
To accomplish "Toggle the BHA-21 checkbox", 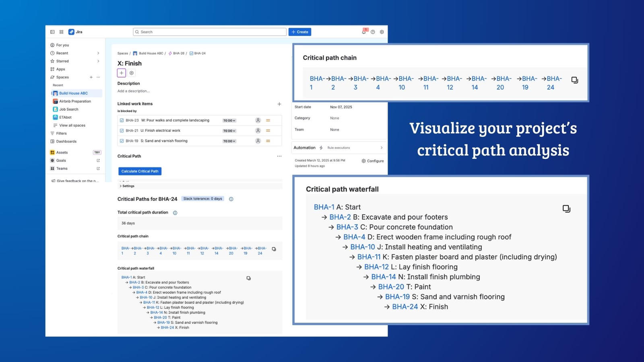I will click(122, 130).
